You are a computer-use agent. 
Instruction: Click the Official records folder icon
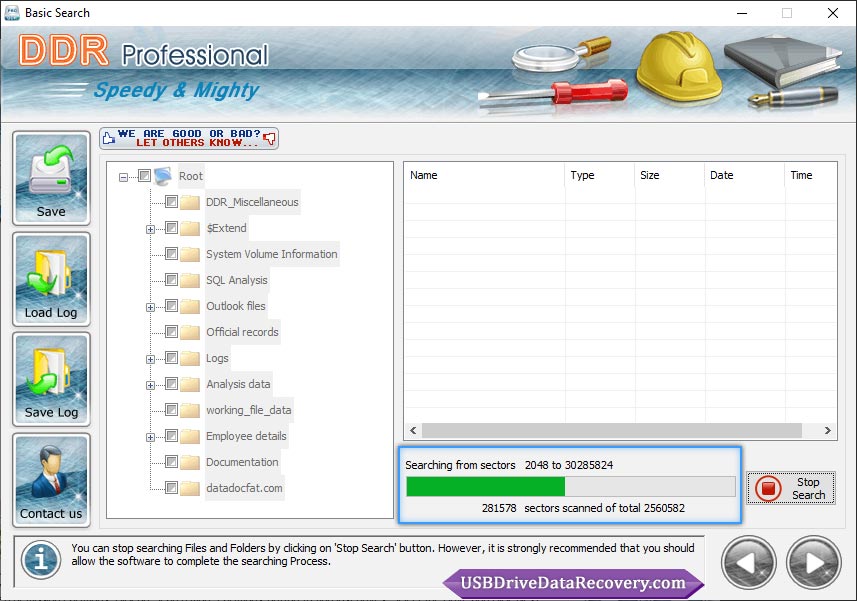click(190, 332)
